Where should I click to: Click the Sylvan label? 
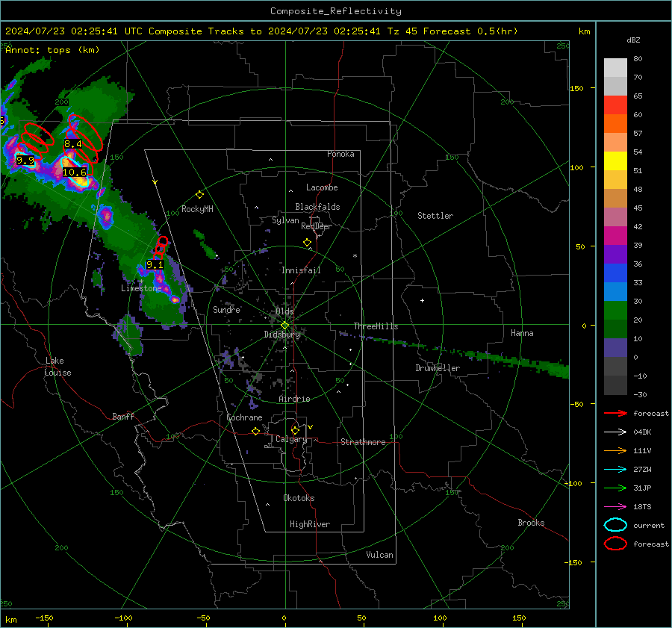tap(285, 220)
